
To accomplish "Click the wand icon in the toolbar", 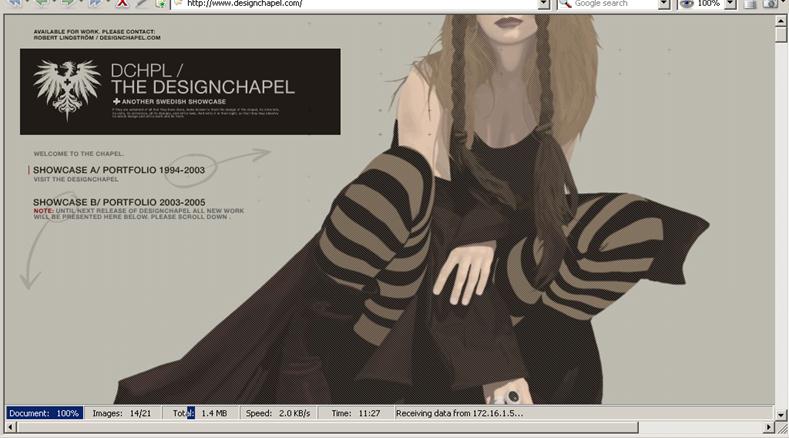I will 142,3.
